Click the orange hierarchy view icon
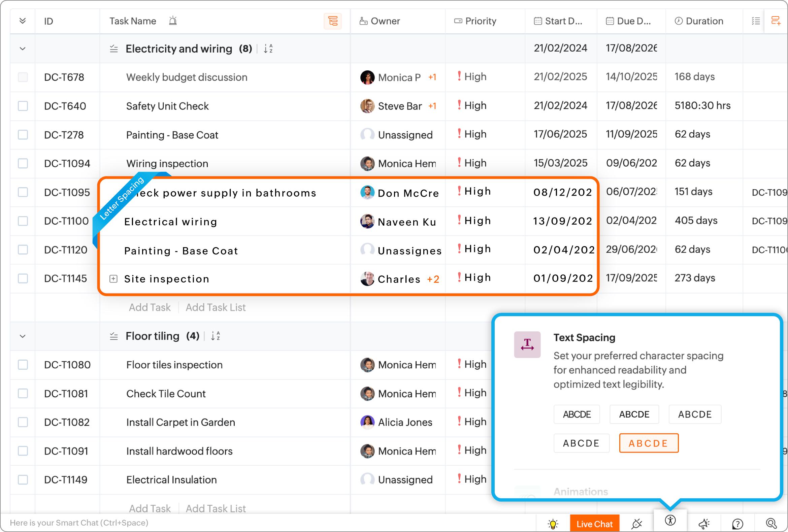This screenshot has height=532, width=788. point(333,21)
